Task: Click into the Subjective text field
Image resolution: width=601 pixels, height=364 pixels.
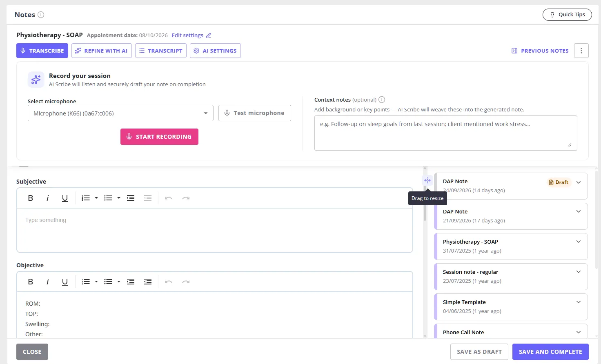Action: point(215,230)
